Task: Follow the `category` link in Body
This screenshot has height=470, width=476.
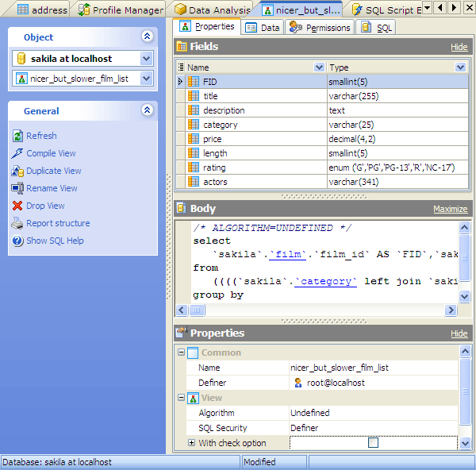Action: point(325,281)
